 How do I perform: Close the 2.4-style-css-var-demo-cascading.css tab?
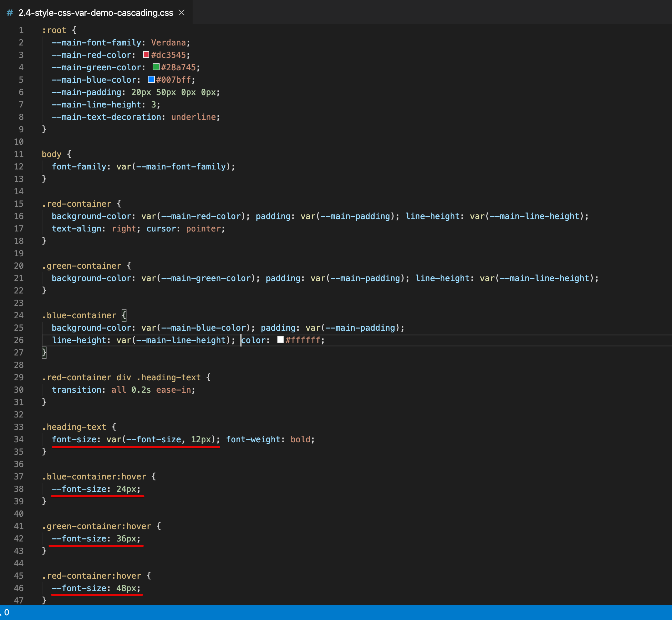point(182,13)
